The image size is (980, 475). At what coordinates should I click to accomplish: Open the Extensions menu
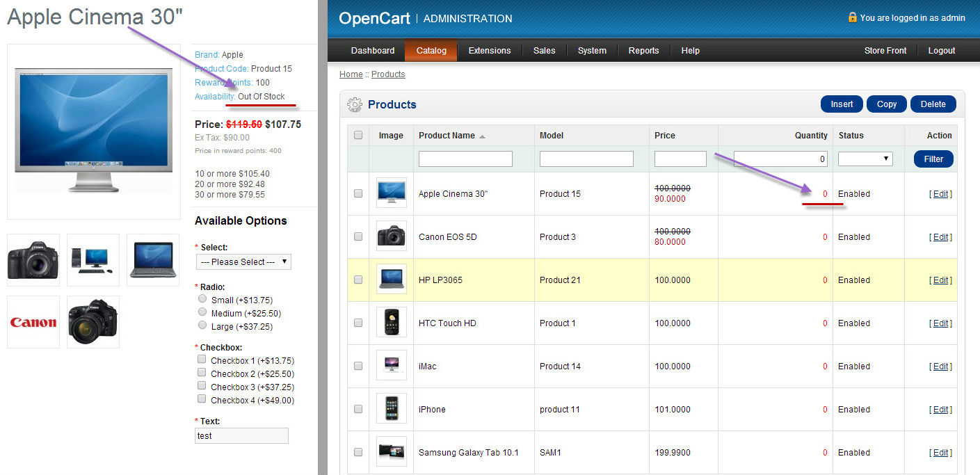coord(490,51)
